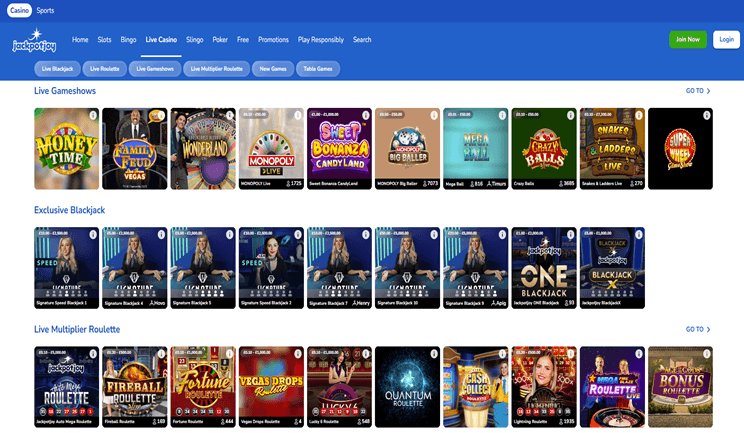Click the Join Now button
744x433 pixels.
tap(688, 39)
